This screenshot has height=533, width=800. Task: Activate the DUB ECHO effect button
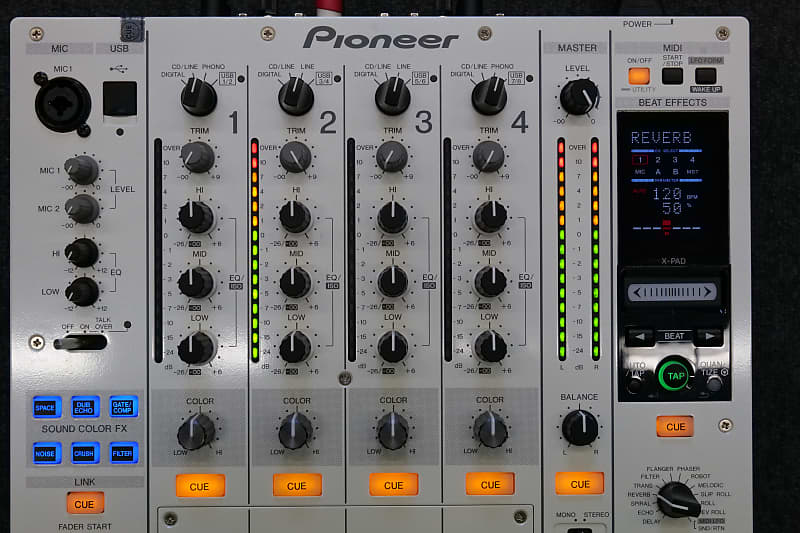[84, 407]
